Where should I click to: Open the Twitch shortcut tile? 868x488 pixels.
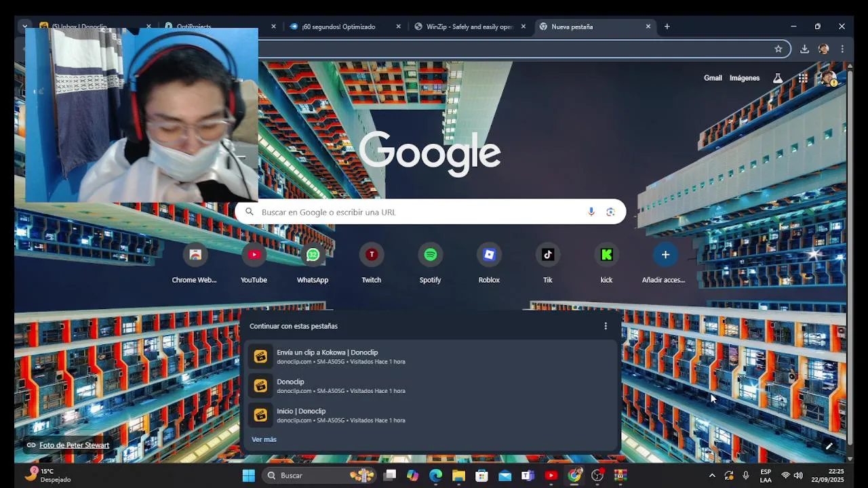coord(371,264)
